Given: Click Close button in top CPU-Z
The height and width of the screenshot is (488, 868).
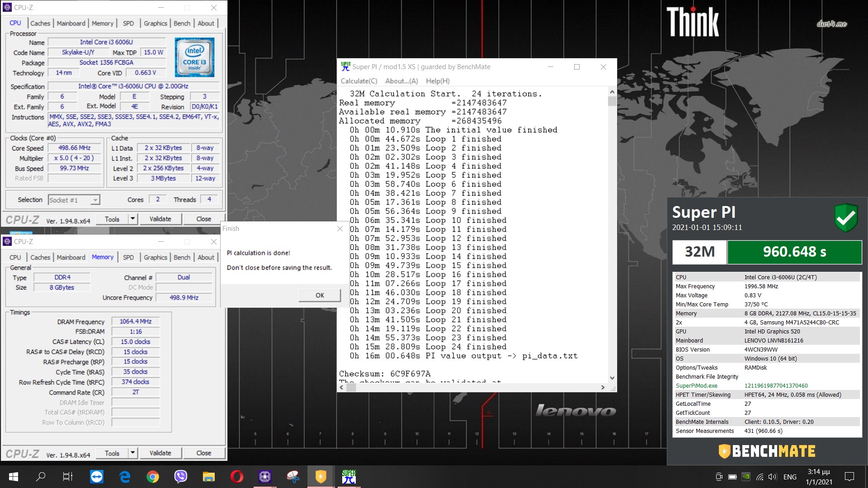Looking at the screenshot, I should (203, 219).
